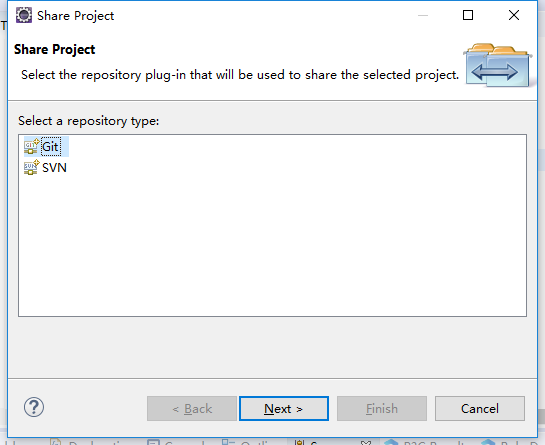Click the disabled Back button
This screenshot has width=545, height=445.
(x=192, y=408)
